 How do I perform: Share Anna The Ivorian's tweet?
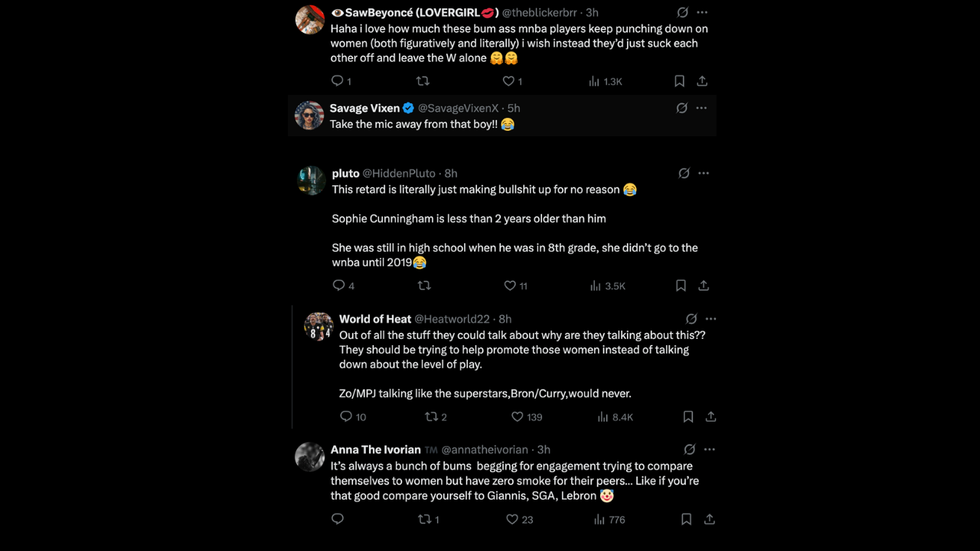(709, 519)
